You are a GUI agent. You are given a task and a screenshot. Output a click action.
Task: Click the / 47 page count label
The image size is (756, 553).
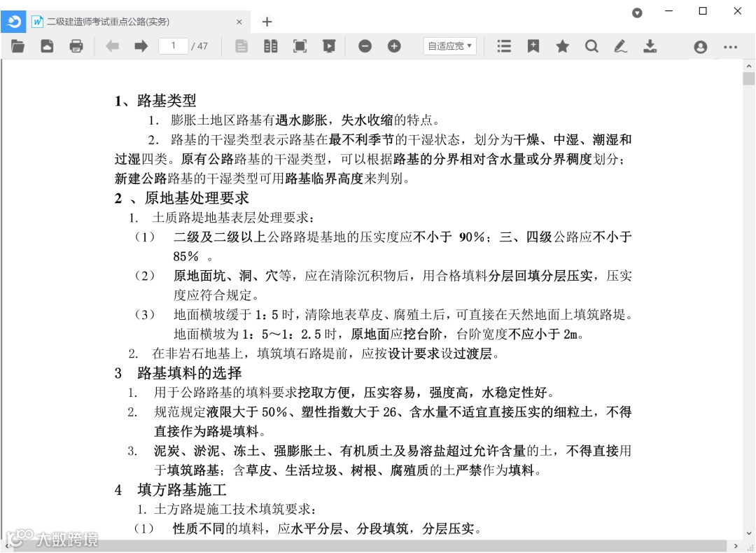(199, 46)
